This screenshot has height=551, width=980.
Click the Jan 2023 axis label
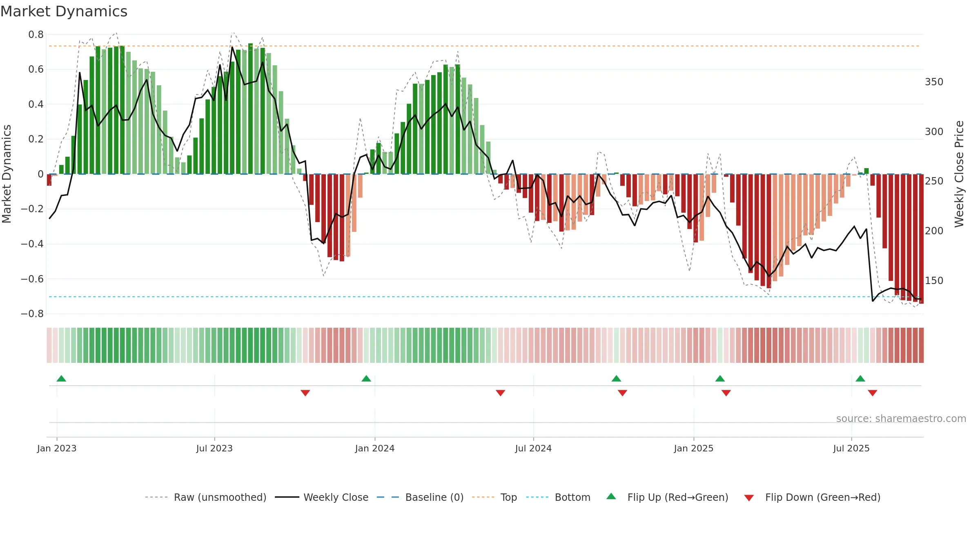click(57, 448)
